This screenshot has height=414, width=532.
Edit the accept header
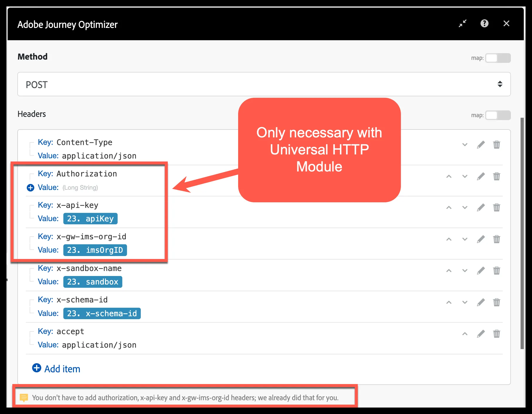point(481,334)
